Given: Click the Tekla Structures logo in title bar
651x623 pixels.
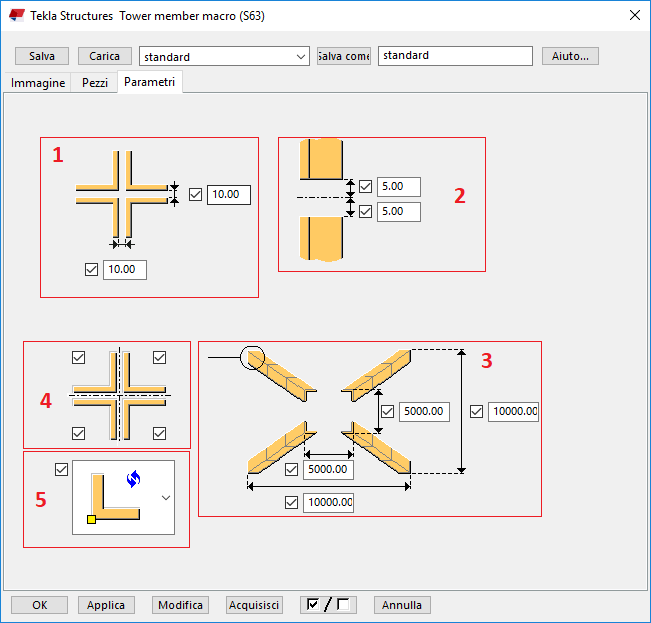Looking at the screenshot, I should (x=17, y=16).
